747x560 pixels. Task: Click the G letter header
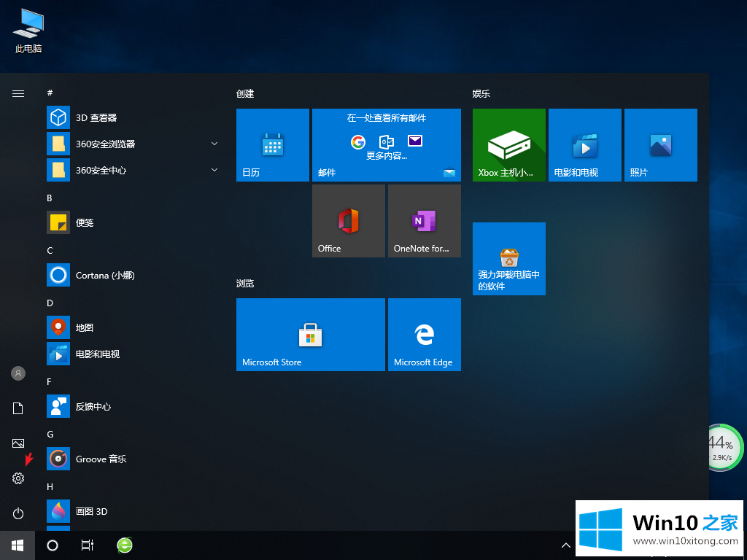click(50, 435)
